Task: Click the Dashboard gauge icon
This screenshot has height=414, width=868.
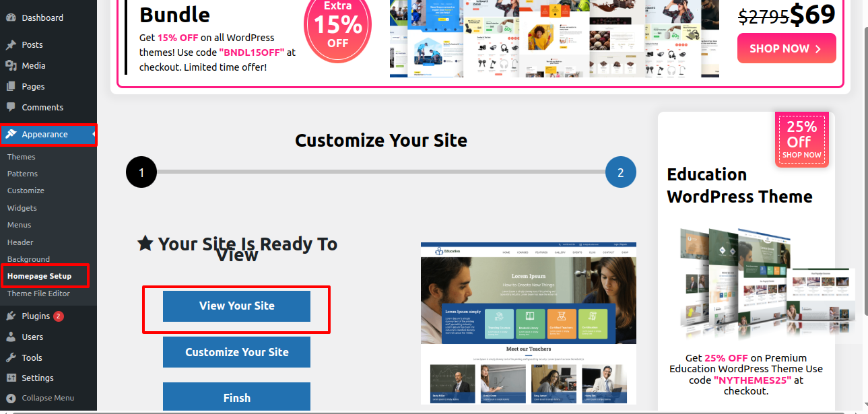Action: [x=11, y=18]
